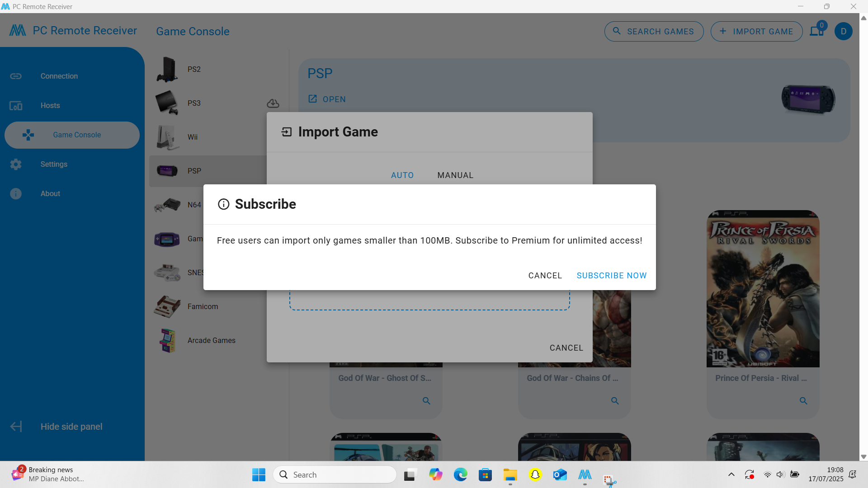Screen dimensions: 868x488
Task: Open the user profile avatar D
Action: point(843,31)
